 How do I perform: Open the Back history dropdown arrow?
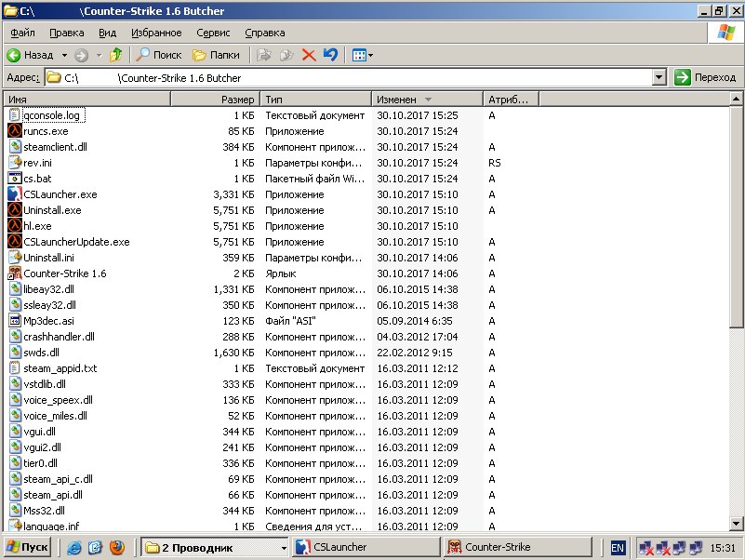(64, 55)
